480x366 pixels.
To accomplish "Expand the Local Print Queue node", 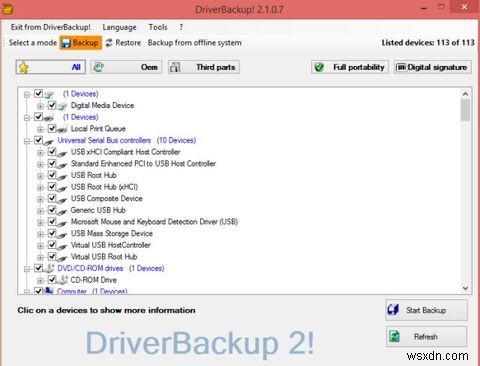I will pyautogui.click(x=40, y=129).
